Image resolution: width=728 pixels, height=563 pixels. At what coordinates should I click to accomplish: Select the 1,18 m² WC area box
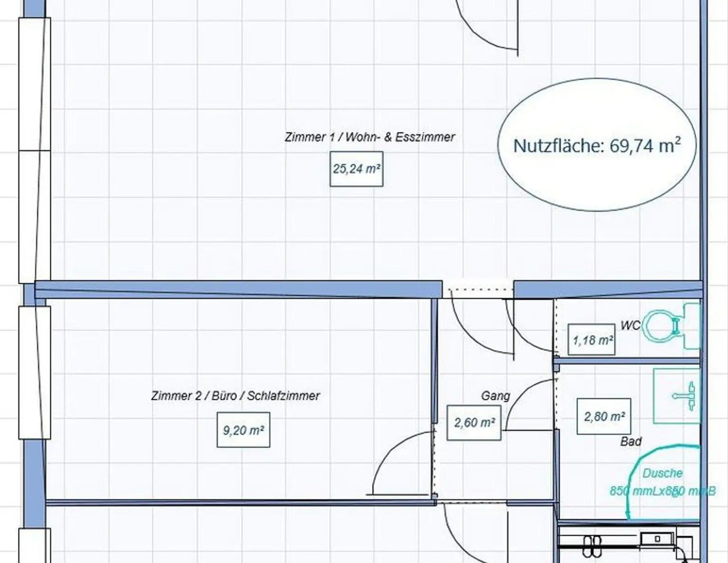(591, 340)
